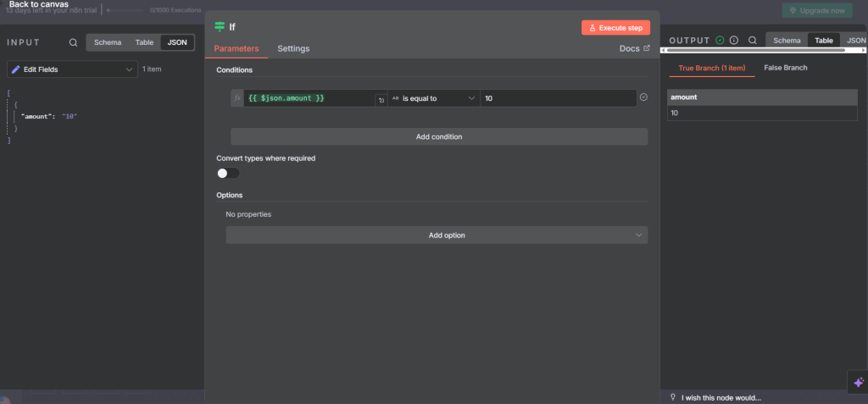868x404 pixels.
Task: Click the fx expression icon in the condition row
Action: click(x=237, y=98)
